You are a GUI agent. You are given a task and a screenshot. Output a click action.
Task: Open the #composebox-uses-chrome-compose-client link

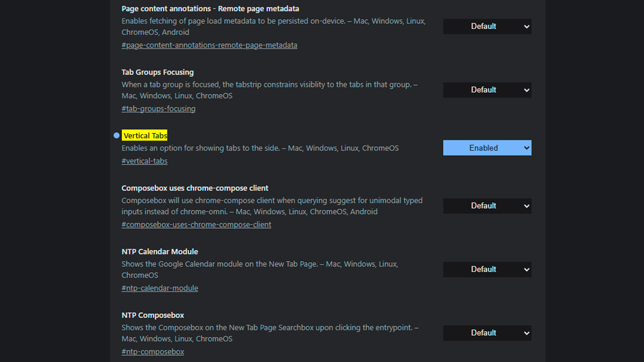196,224
